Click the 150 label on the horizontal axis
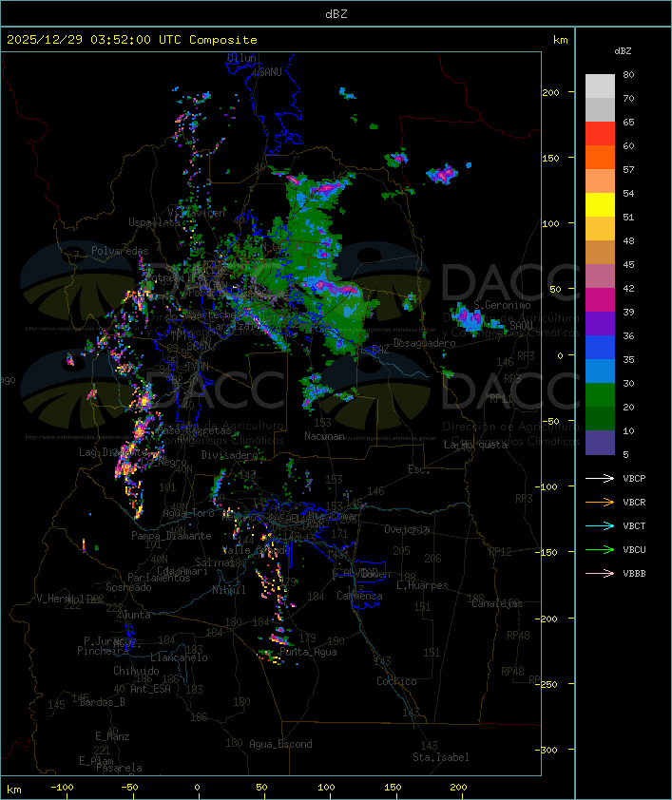This screenshot has height=800, width=672. coord(393,788)
